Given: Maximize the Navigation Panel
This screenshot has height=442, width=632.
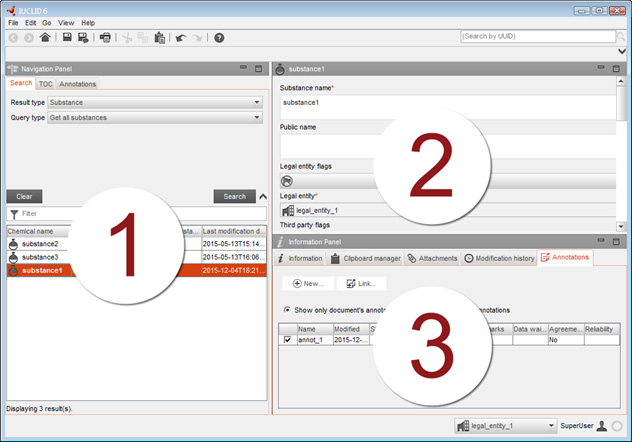Looking at the screenshot, I should click(258, 68).
